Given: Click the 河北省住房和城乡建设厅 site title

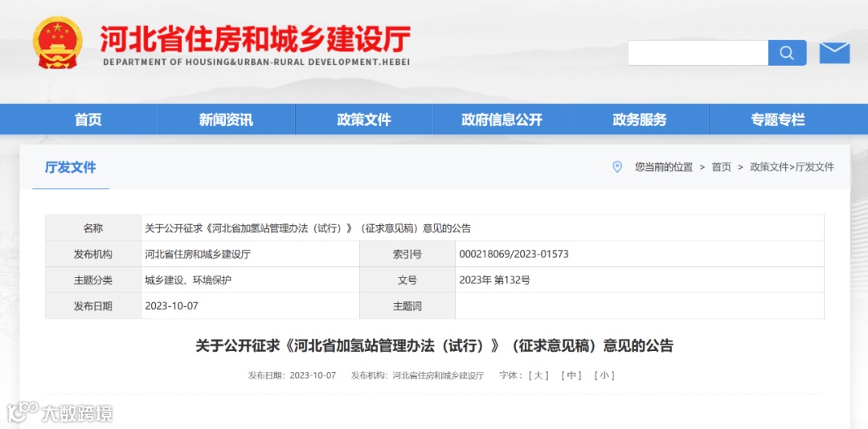Looking at the screenshot, I should (x=256, y=39).
